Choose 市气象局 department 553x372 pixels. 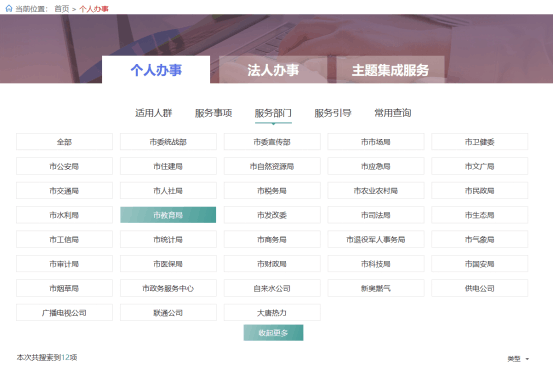479,239
